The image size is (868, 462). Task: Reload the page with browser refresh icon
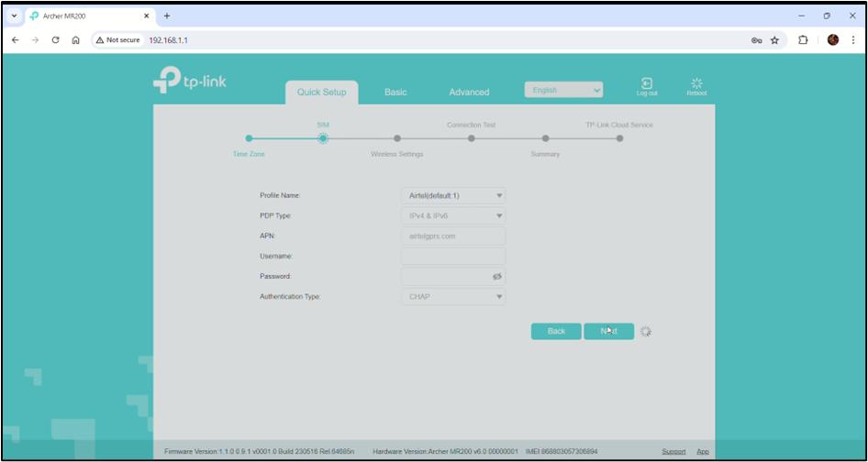coord(55,40)
